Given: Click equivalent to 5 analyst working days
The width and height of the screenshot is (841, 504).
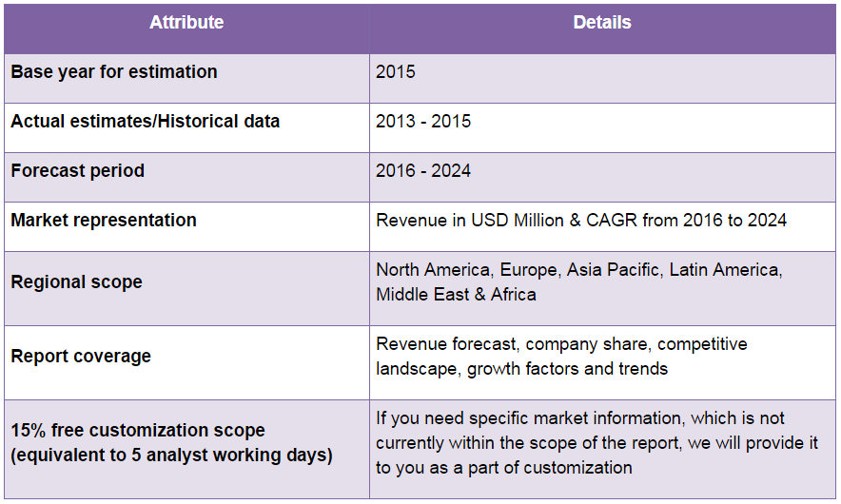Looking at the screenshot, I should pos(171,456).
